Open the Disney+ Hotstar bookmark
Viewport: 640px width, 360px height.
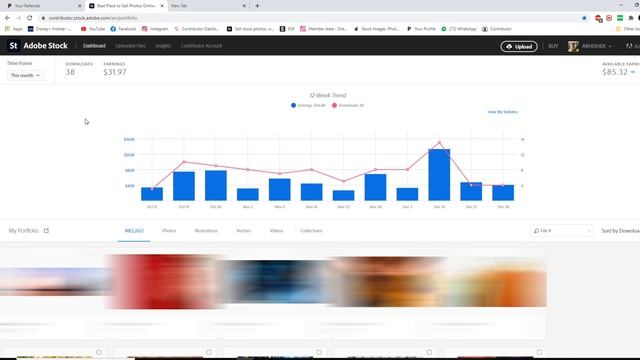(x=50, y=29)
